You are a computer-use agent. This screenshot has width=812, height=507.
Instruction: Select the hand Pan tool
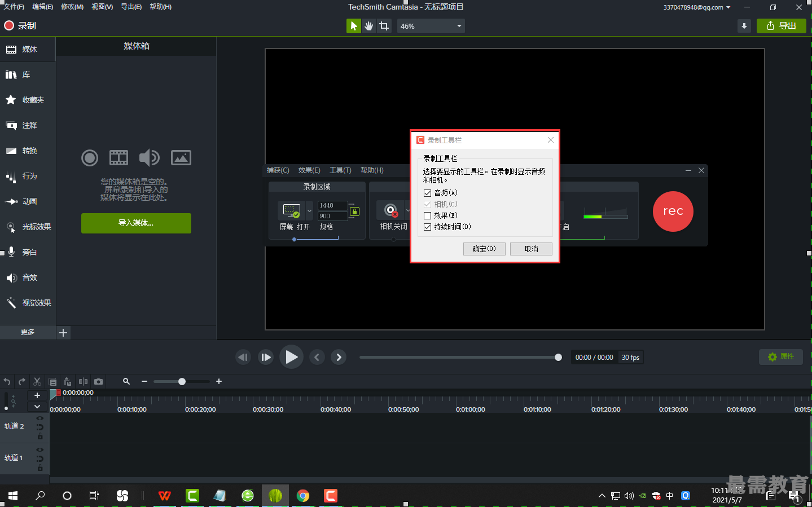tap(369, 26)
